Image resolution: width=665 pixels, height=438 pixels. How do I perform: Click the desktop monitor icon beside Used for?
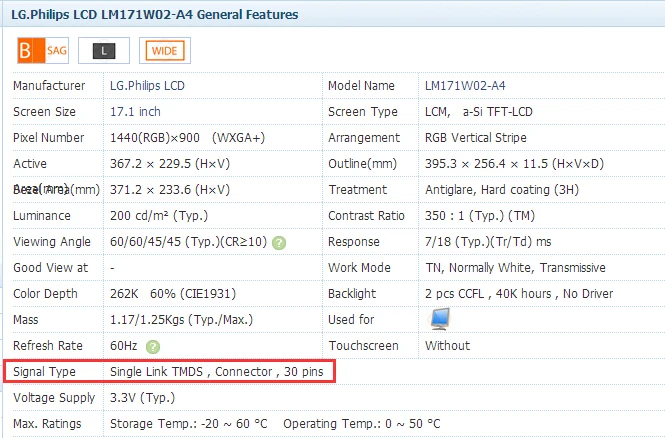(x=439, y=319)
